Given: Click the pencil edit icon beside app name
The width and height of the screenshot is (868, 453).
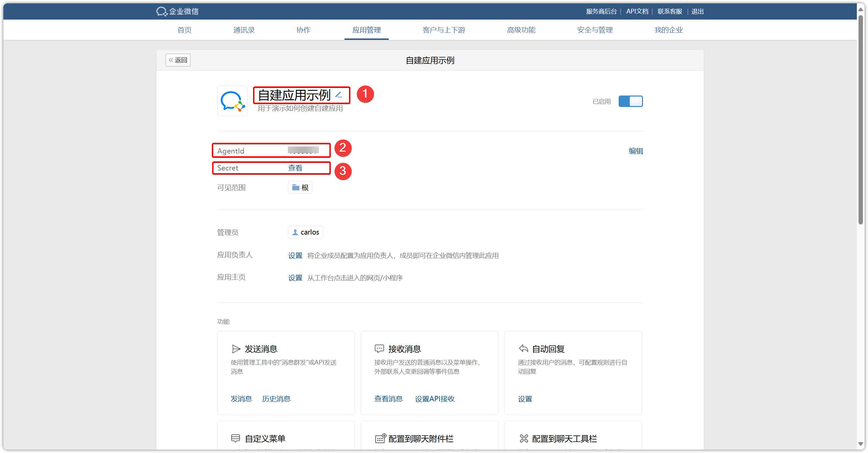Looking at the screenshot, I should [339, 95].
